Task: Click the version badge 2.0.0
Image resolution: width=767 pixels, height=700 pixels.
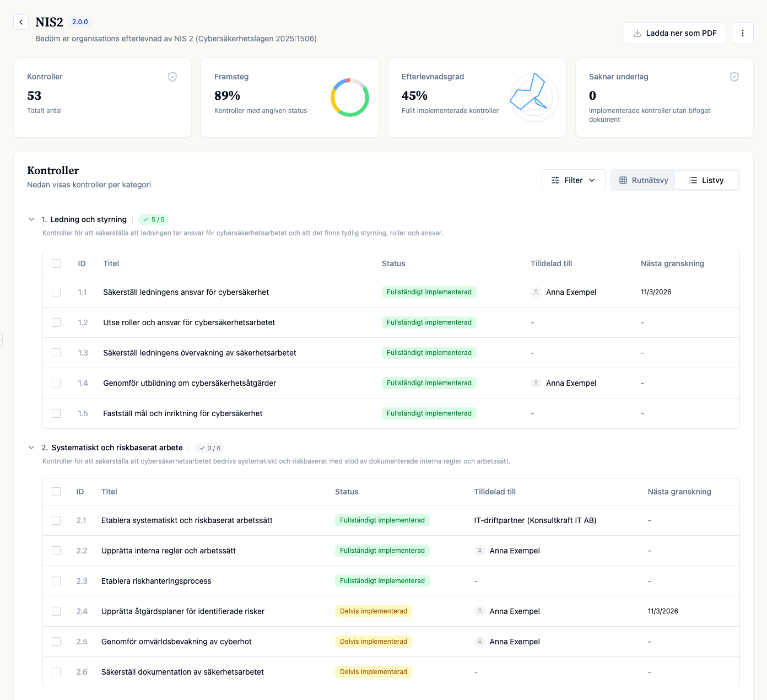Action: [x=80, y=22]
